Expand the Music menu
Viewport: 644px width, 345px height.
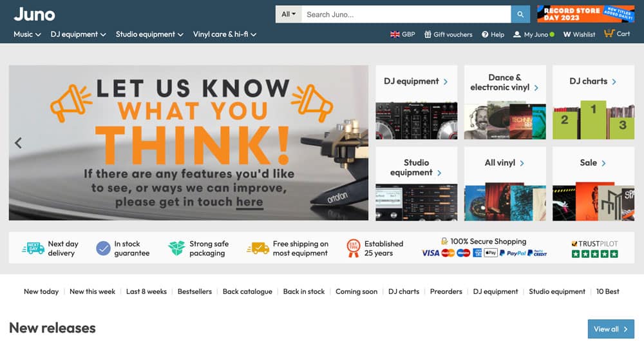[x=27, y=35]
